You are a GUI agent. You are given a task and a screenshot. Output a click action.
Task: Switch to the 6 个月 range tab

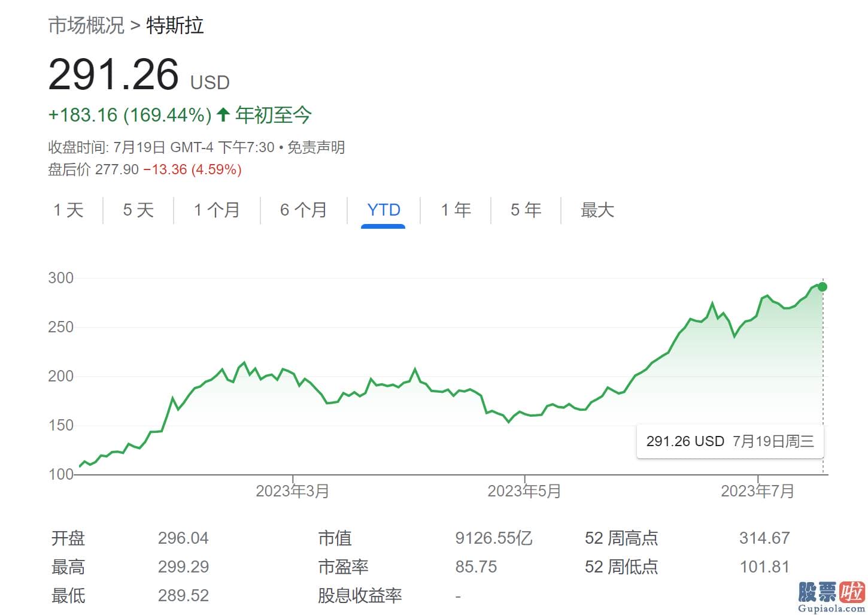click(x=304, y=210)
